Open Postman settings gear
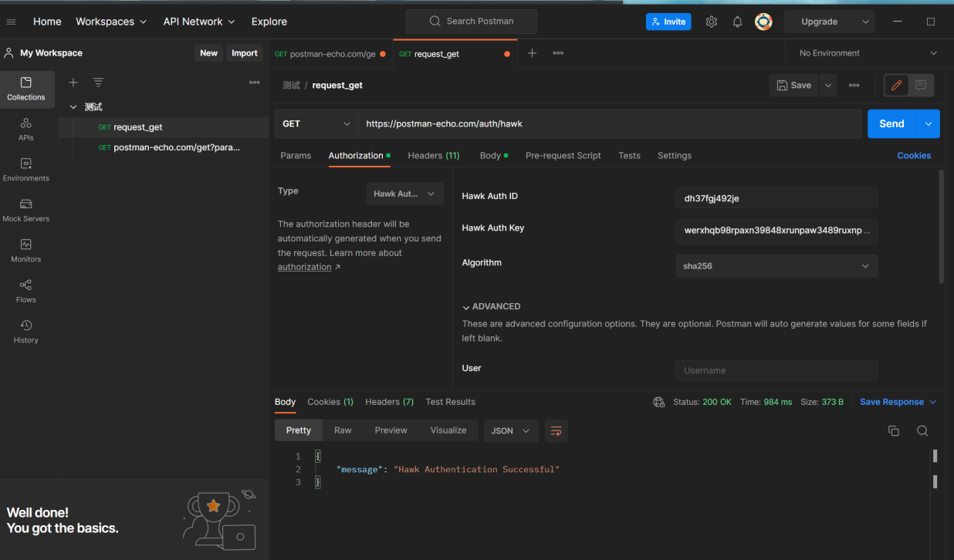Viewport: 954px width, 560px height. coord(712,22)
